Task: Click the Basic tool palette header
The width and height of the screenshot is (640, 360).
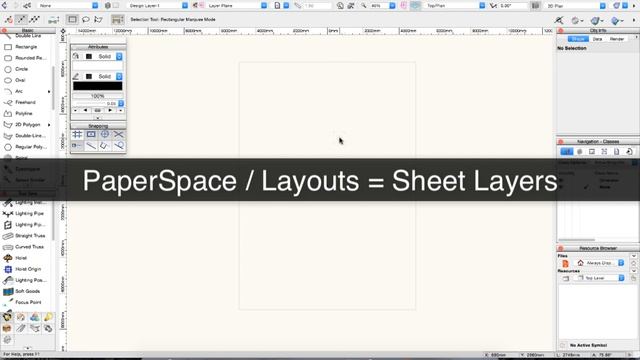Action: click(28, 30)
